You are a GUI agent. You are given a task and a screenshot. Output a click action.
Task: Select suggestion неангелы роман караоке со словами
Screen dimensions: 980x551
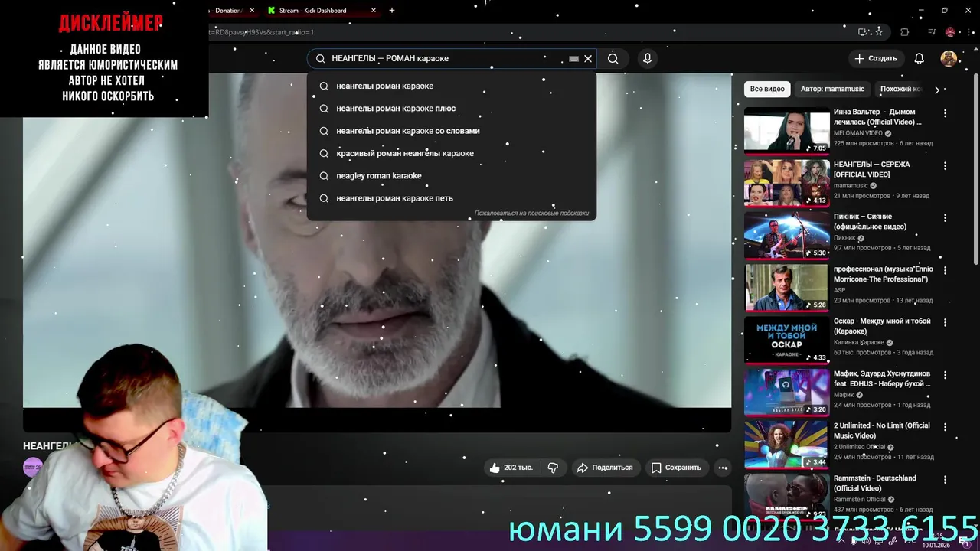[x=451, y=131]
